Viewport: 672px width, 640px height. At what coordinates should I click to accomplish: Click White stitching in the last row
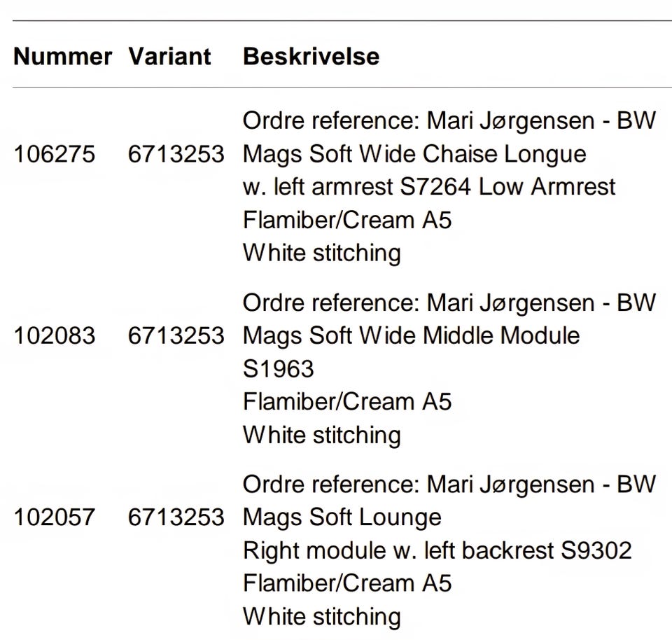tap(322, 618)
